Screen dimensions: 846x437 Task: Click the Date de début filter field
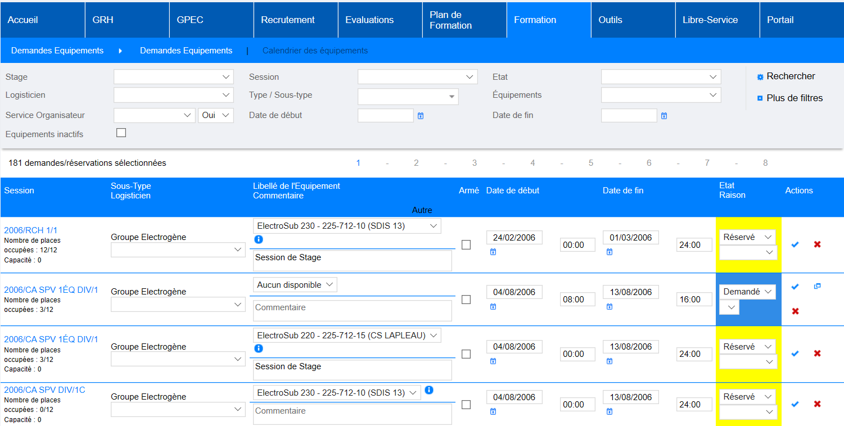click(385, 116)
